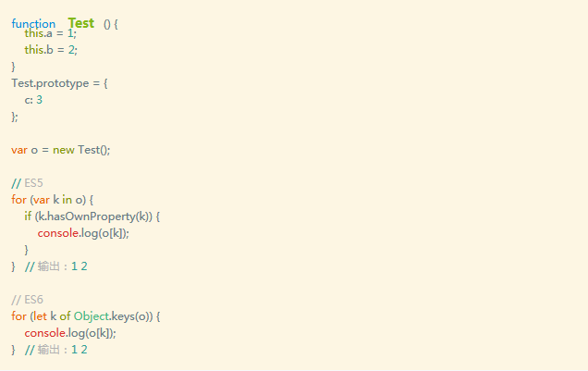
Task: Click the line 'this.b = 2;'
Action: coord(51,50)
